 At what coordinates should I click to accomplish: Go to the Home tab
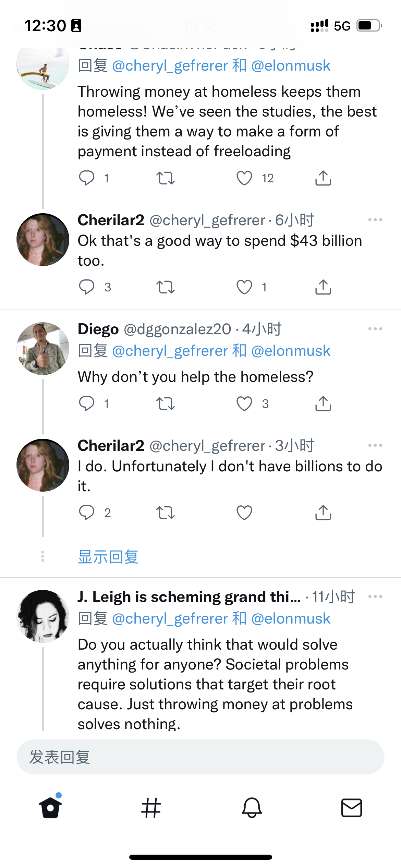click(50, 808)
